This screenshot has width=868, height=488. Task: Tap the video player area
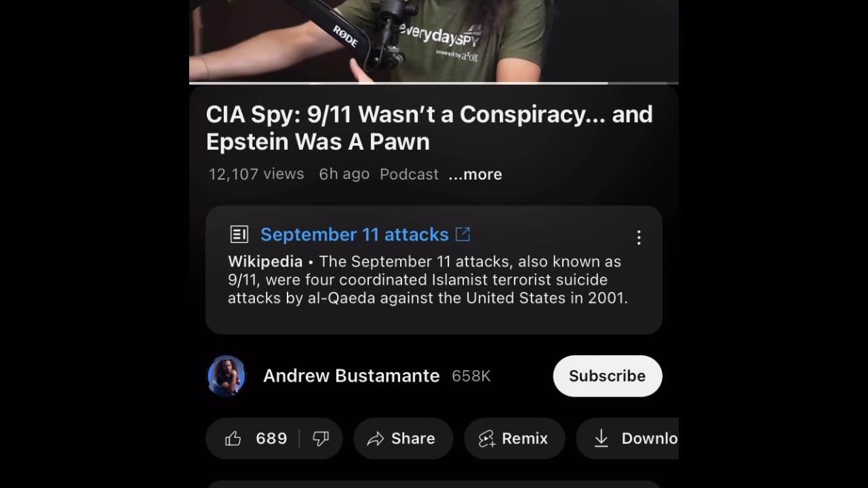[434, 41]
